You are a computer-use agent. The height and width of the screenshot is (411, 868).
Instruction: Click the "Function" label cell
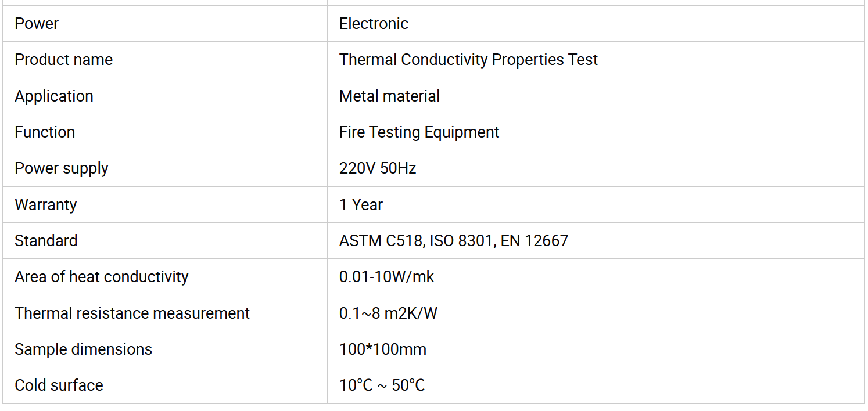click(x=45, y=132)
